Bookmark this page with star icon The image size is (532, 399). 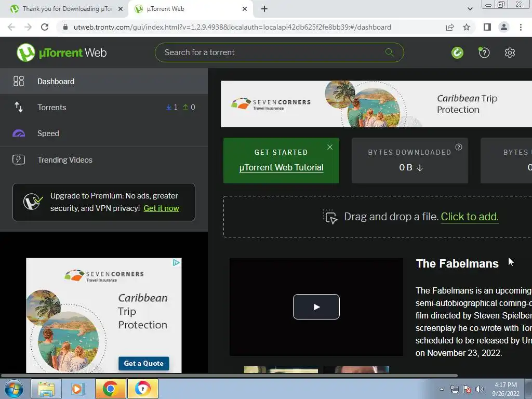click(467, 27)
